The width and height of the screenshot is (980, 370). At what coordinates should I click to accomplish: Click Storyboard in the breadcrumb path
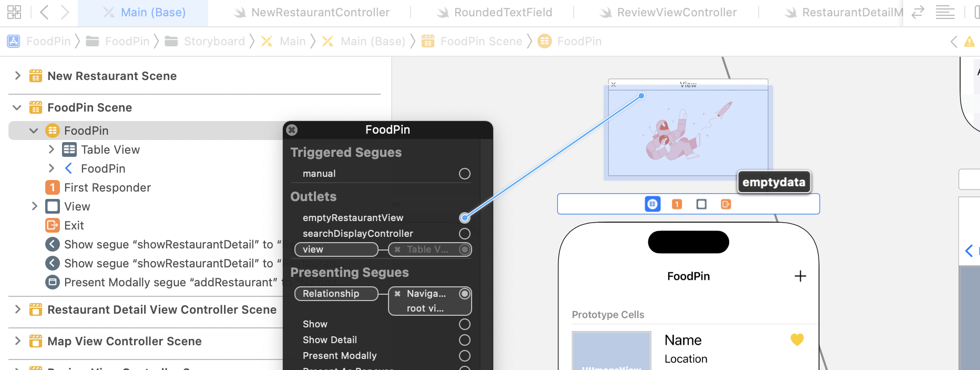tap(214, 41)
